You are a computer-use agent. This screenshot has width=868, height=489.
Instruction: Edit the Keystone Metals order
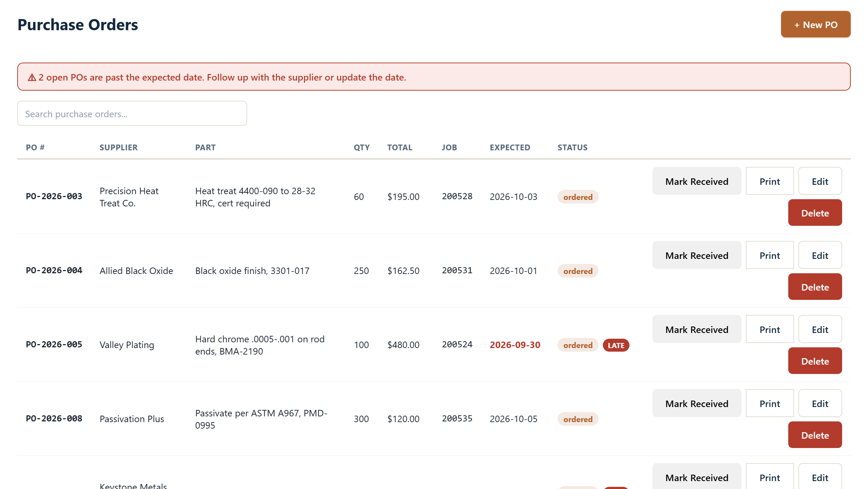point(820,477)
